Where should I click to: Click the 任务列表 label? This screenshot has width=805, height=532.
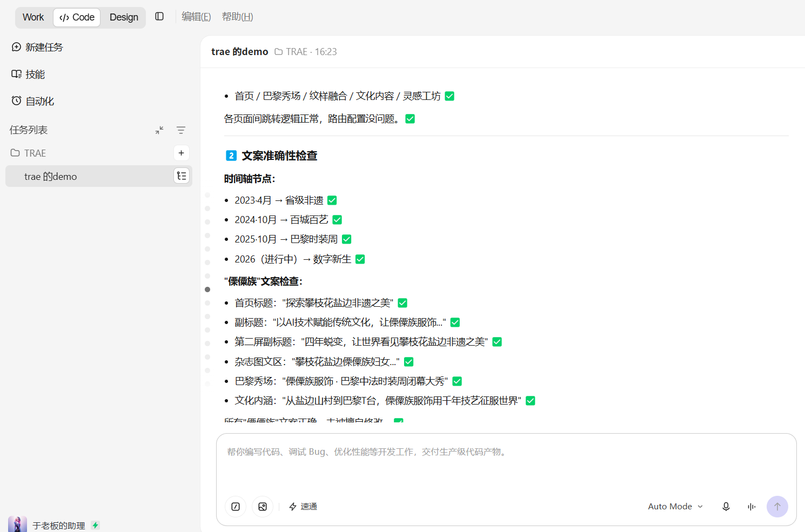coord(29,130)
